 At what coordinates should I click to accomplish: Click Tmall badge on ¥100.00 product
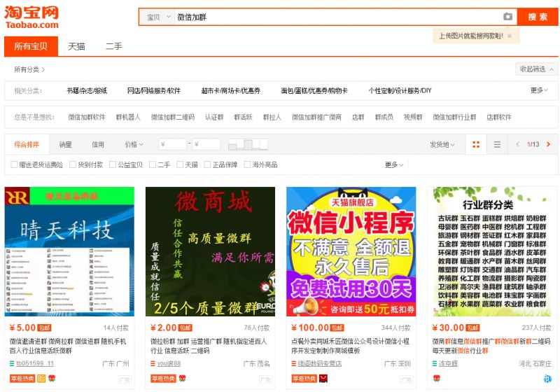(323, 378)
